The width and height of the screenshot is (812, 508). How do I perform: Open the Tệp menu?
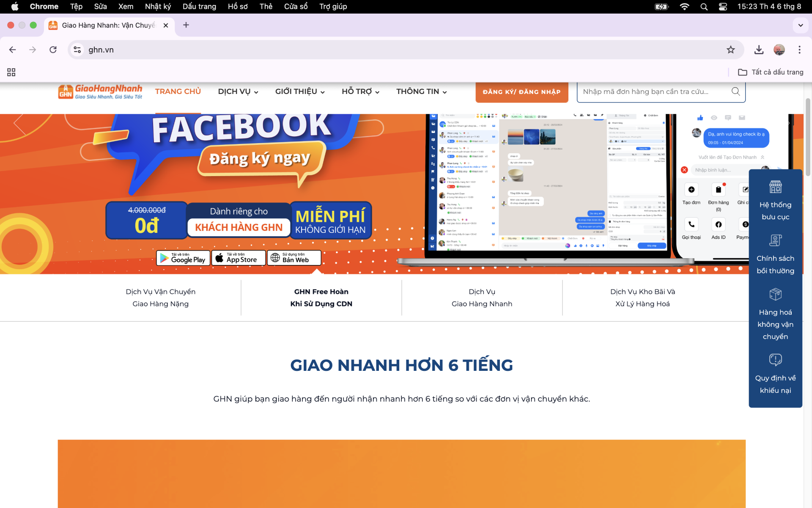click(76, 6)
